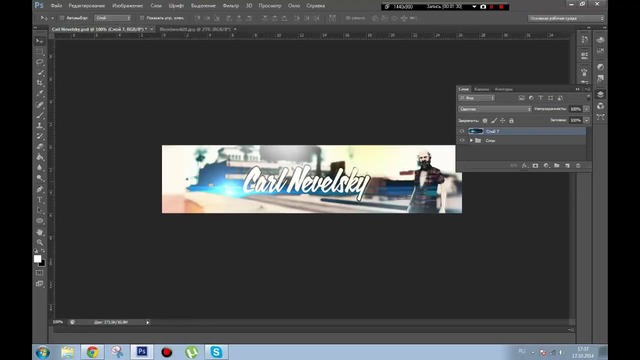Create a new group folder icon
Viewport: 640px width, 360px height.
tap(557, 166)
